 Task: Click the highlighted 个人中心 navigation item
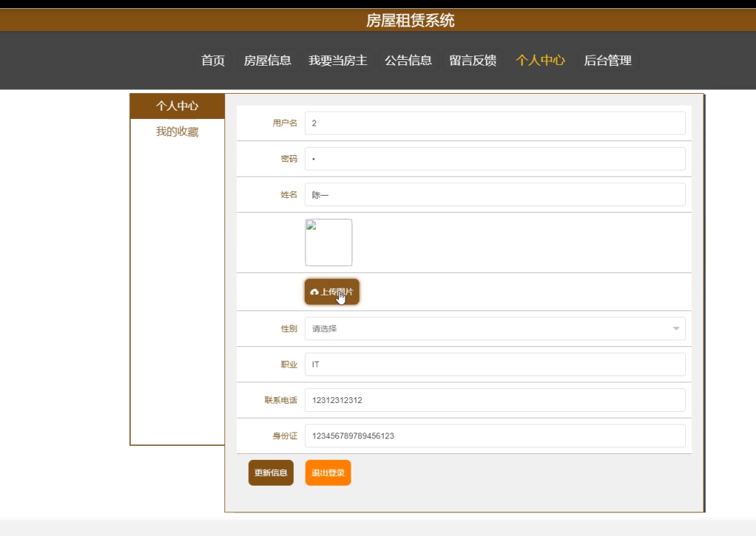pyautogui.click(x=540, y=61)
